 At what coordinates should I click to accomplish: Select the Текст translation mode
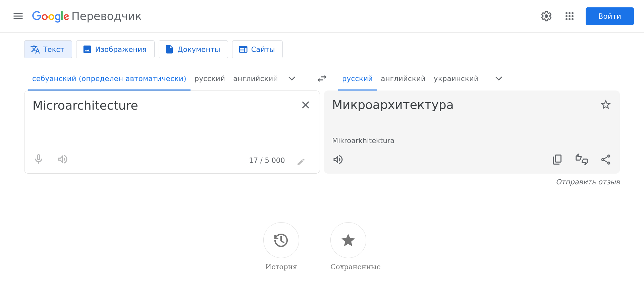48,49
